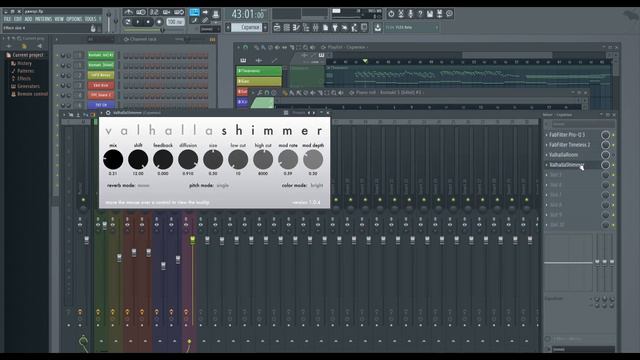The height and width of the screenshot is (360, 640).
Task: Click the audio power icon in top toolbar
Action: pos(391,13)
